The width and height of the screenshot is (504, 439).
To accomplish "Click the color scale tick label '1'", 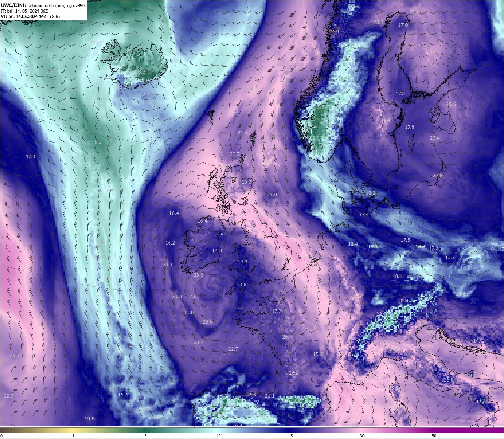I will point(73,435).
